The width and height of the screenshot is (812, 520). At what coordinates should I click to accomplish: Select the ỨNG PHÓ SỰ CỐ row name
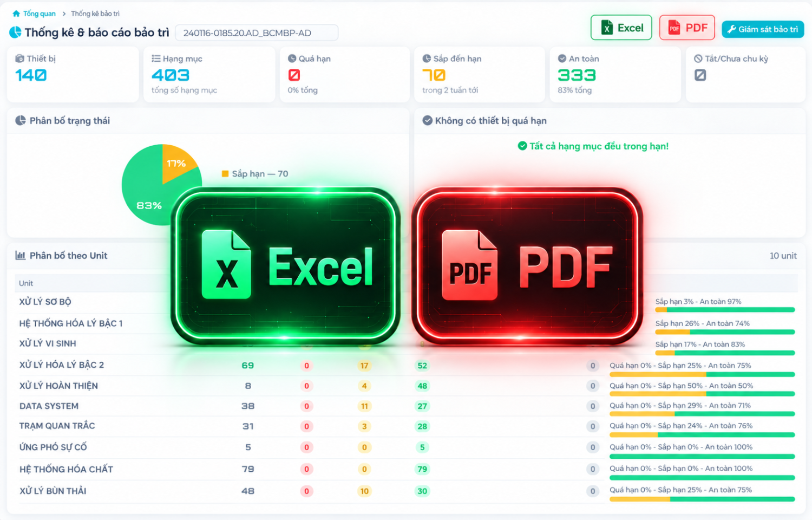53,447
